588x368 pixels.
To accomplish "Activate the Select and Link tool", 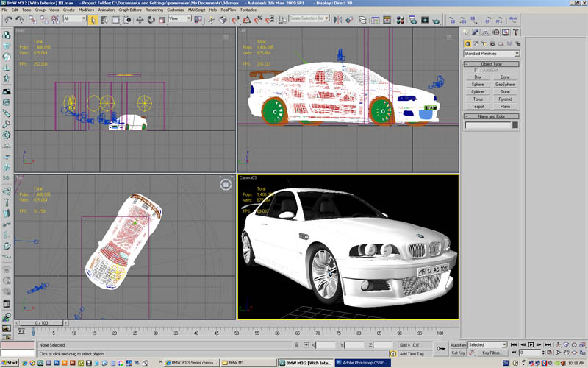I will click(32, 20).
